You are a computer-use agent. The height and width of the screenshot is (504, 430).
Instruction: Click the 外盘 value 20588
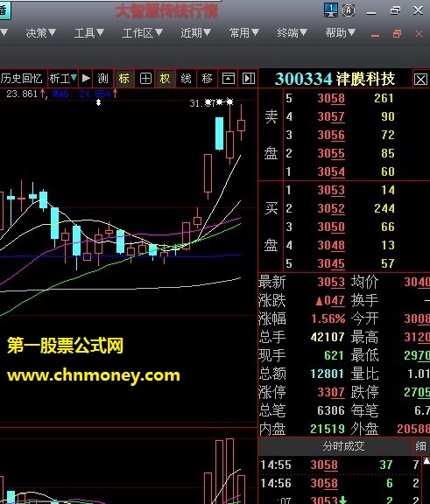(x=413, y=429)
